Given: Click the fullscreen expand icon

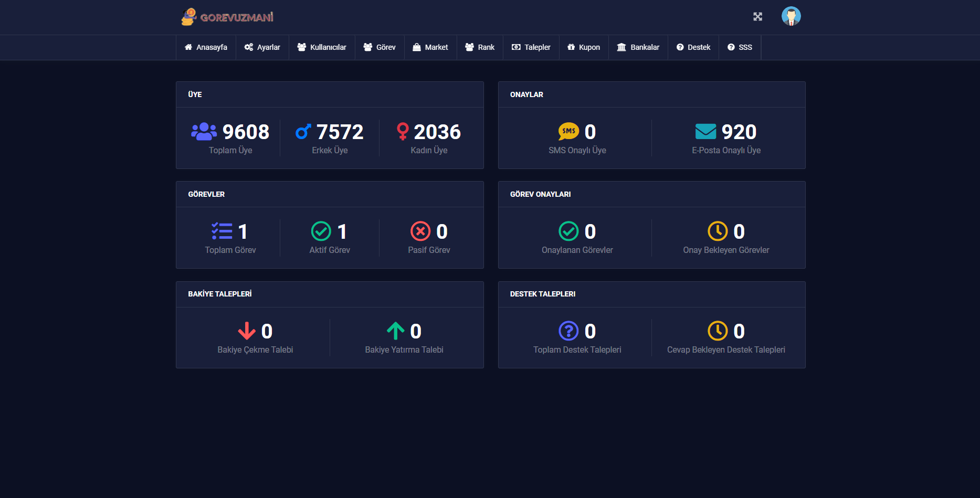Looking at the screenshot, I should 757,17.
